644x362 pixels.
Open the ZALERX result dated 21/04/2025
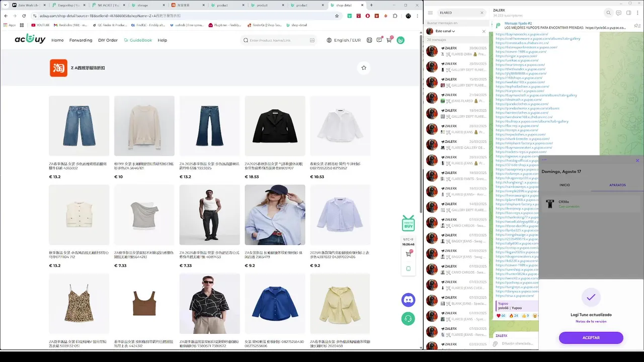coord(456,98)
